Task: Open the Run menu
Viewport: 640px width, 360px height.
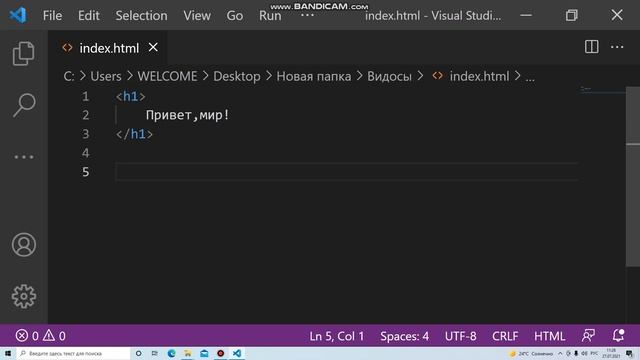Action: pyautogui.click(x=270, y=16)
